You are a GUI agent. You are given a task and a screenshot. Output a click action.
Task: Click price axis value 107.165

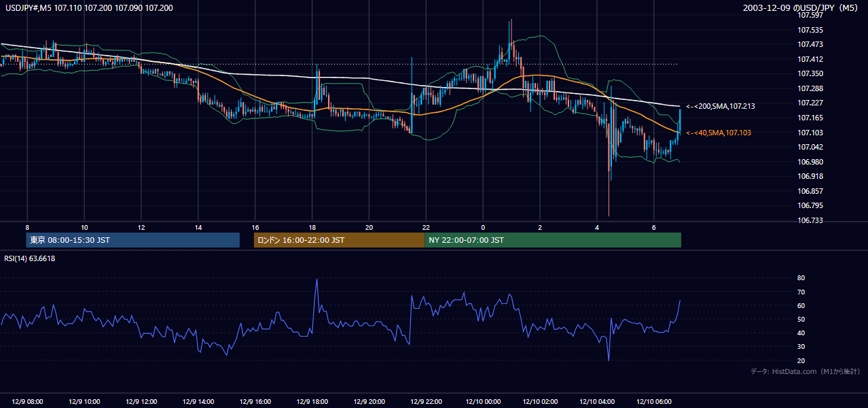809,118
